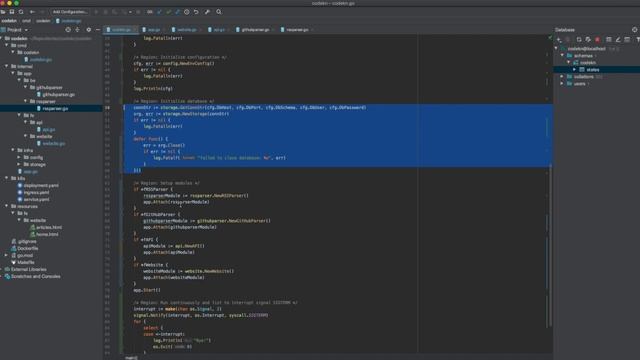Expand the collations node
Screen dimensions: 640x360
tap(562, 76)
